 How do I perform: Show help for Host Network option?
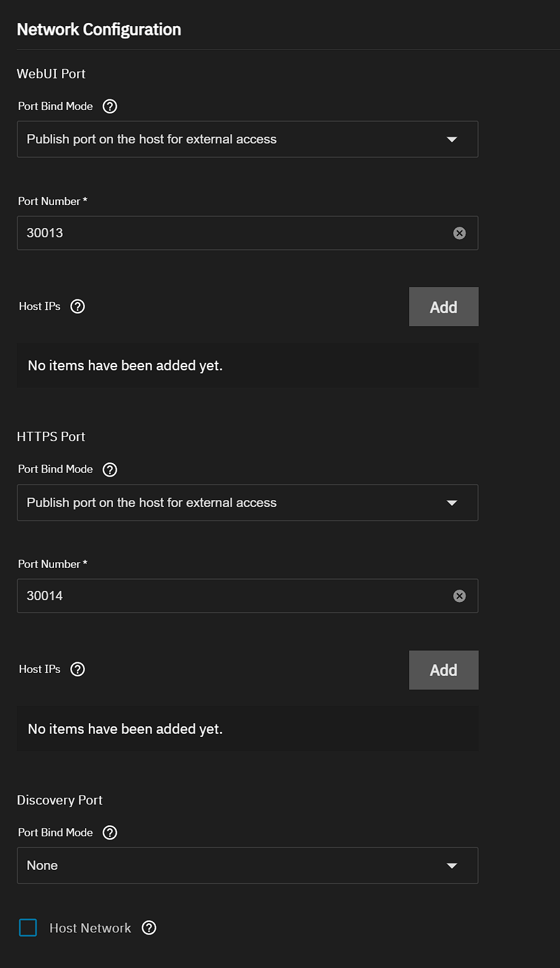click(x=149, y=928)
